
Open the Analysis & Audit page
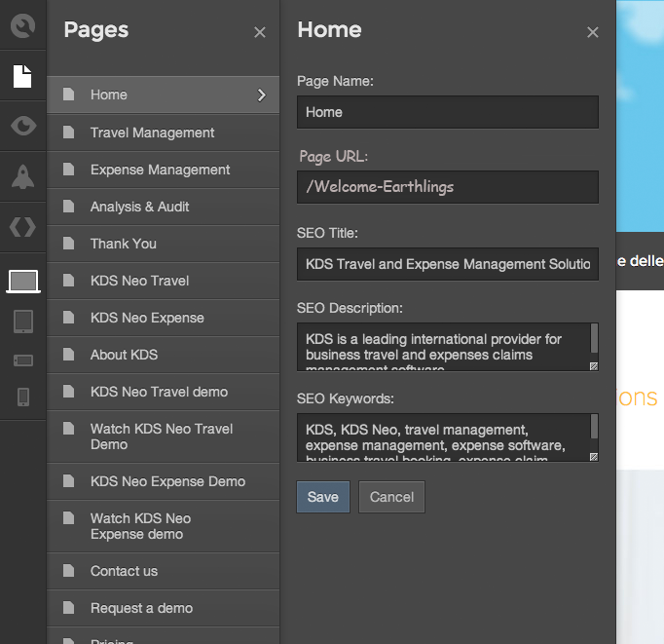coord(139,207)
